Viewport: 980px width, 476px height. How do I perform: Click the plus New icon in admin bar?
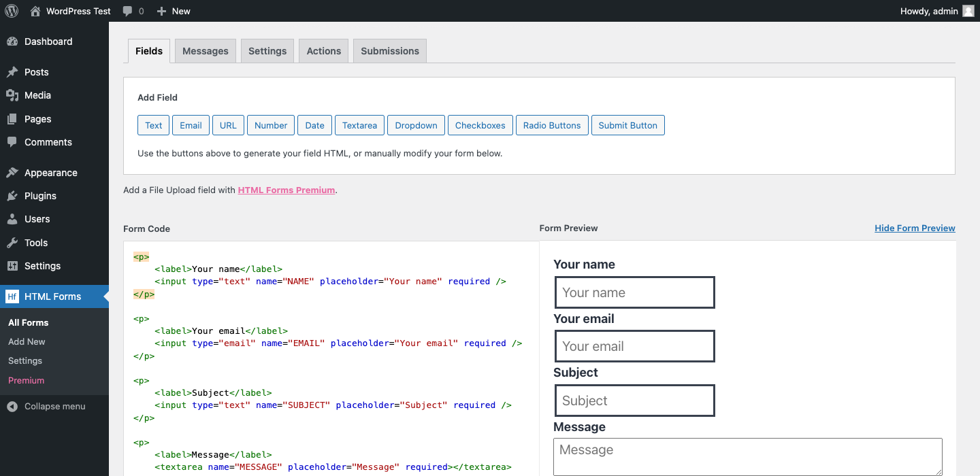161,11
